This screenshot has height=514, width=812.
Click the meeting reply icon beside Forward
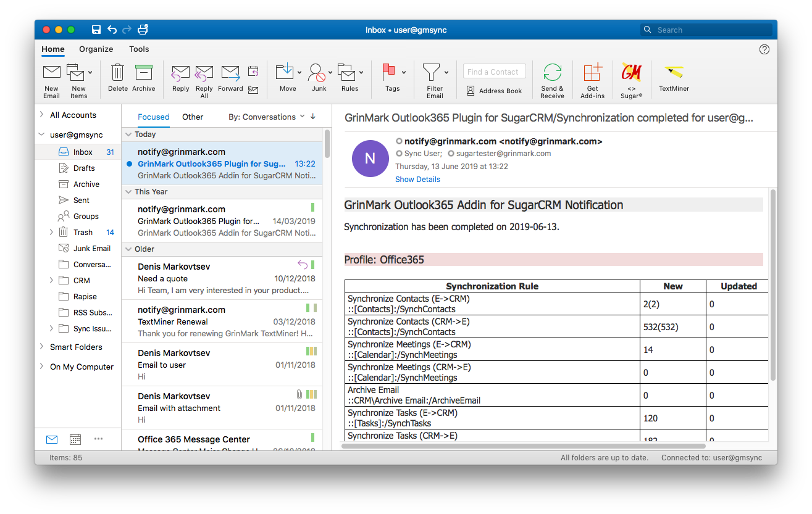click(x=253, y=72)
